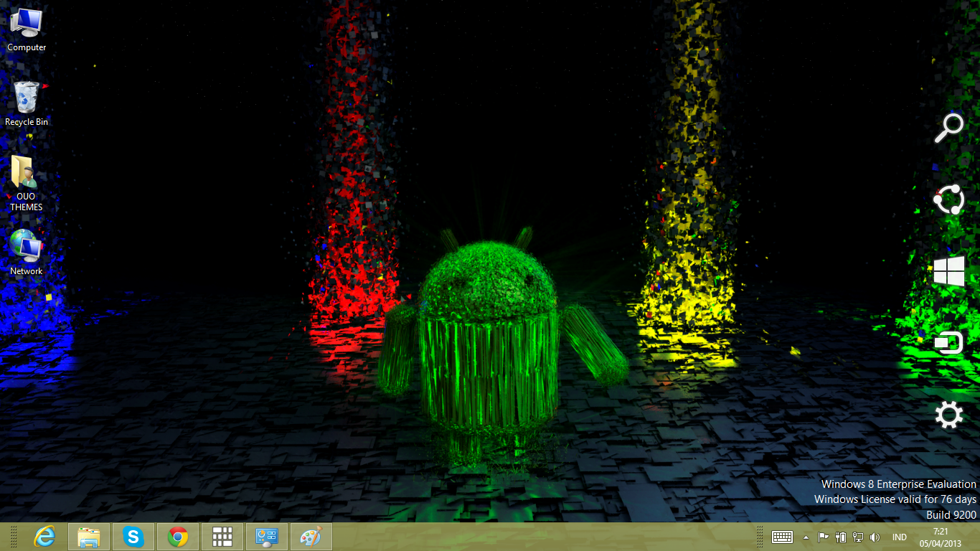The image size is (980, 551).
Task: Open the clock showing 7:21
Action: tap(941, 537)
